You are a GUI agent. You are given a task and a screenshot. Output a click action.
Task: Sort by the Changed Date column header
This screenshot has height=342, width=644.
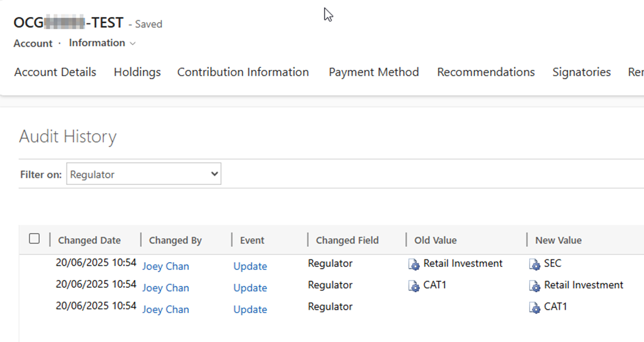89,240
